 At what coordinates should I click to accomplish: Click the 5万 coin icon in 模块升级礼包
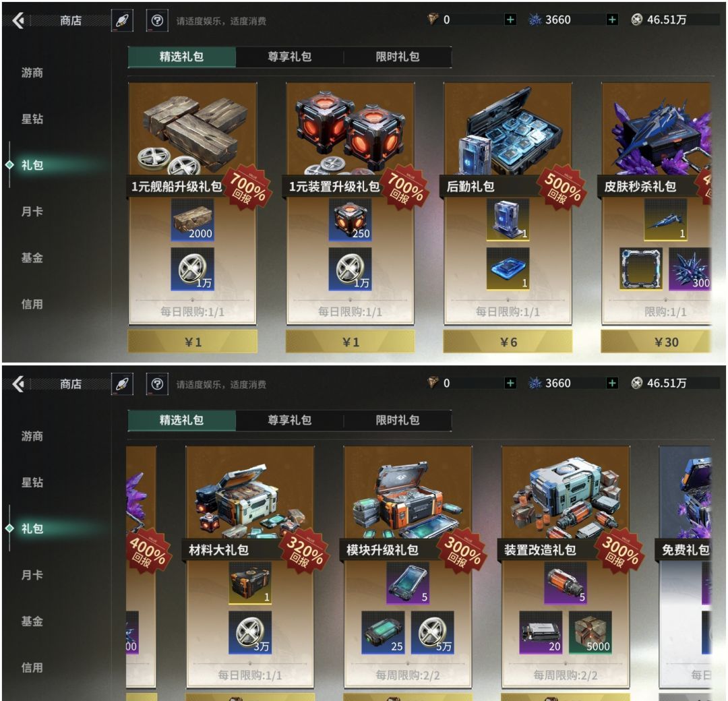pos(432,633)
